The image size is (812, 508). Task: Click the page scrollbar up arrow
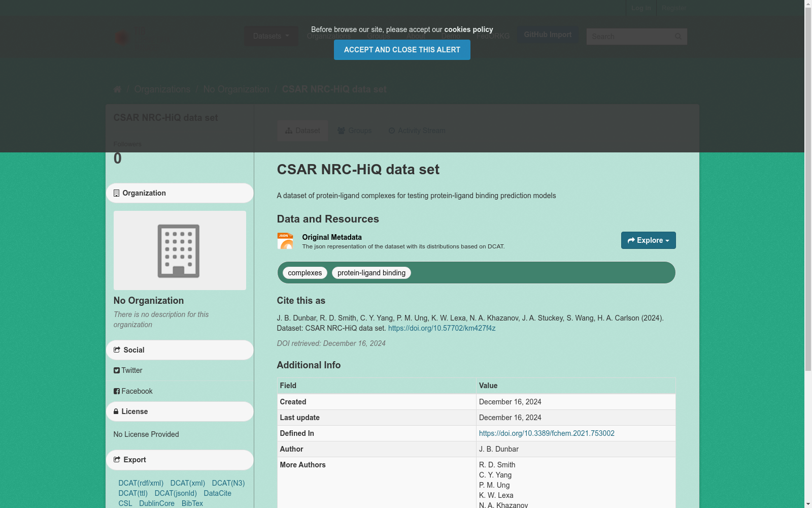[808, 4]
